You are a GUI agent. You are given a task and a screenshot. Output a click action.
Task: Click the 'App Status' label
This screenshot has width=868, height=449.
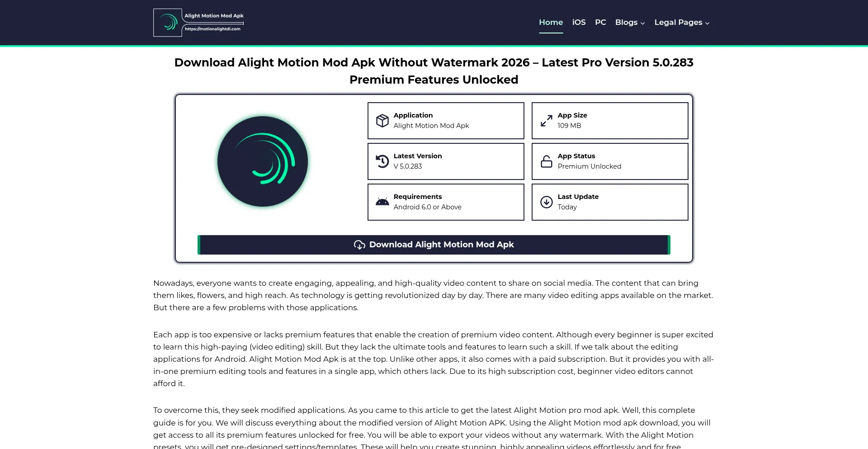(x=576, y=156)
